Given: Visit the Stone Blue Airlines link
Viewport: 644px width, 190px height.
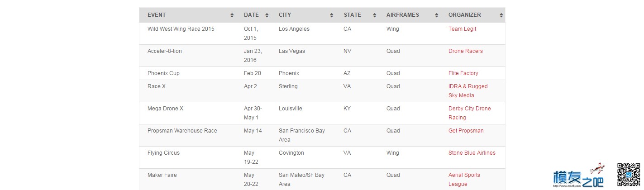Looking at the screenshot, I should pyautogui.click(x=472, y=153).
